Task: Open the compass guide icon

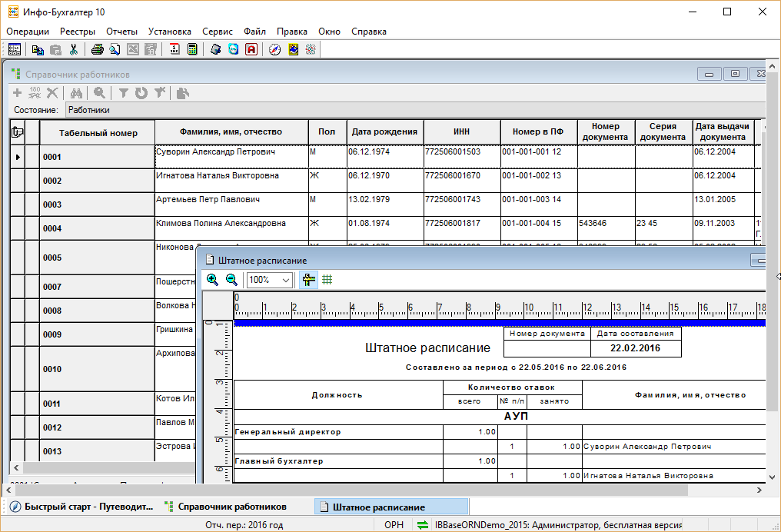Action: (x=275, y=49)
